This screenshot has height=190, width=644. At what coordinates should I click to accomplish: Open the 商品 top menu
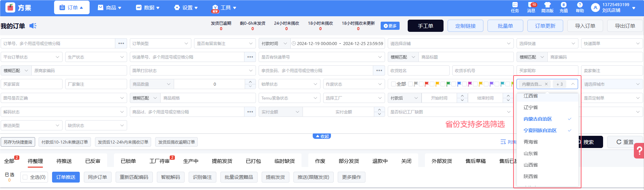110,7
